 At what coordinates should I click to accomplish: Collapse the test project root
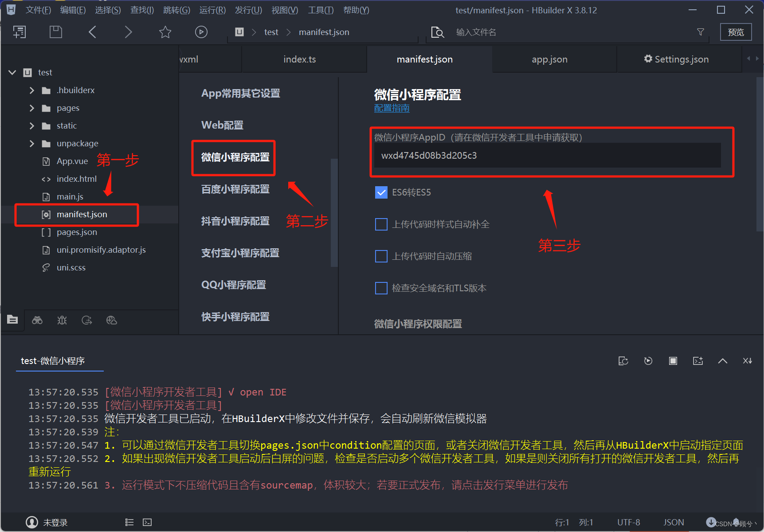[x=12, y=72]
